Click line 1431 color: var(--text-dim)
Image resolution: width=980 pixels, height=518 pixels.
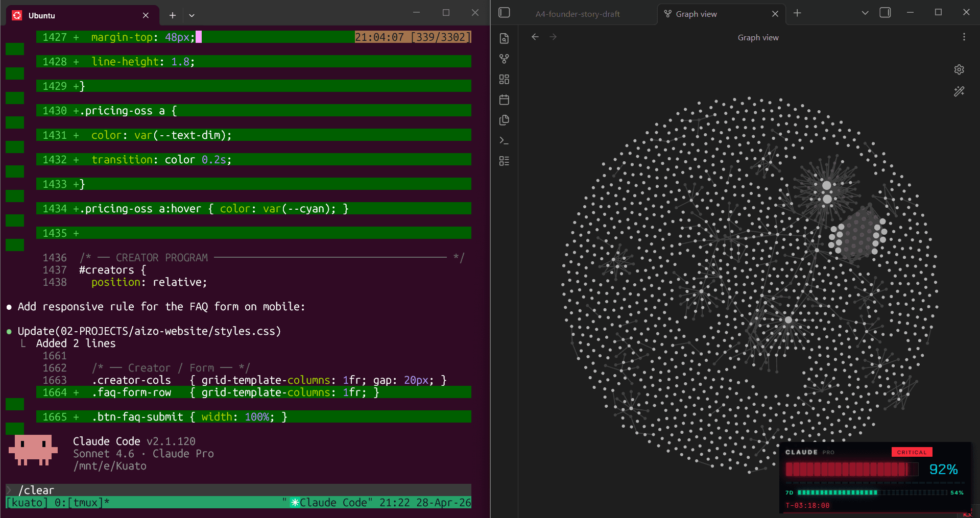[254, 135]
